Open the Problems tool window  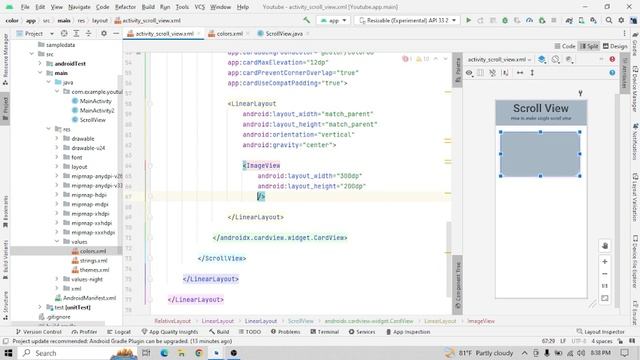285,332
